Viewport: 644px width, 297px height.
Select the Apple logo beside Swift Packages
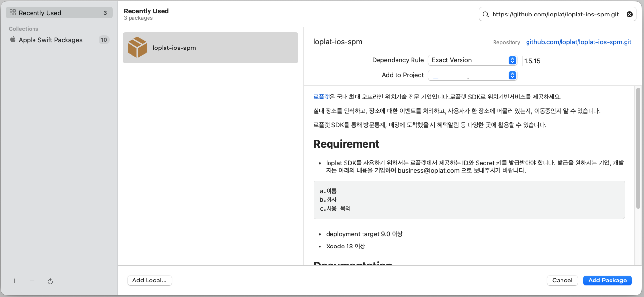[12, 40]
